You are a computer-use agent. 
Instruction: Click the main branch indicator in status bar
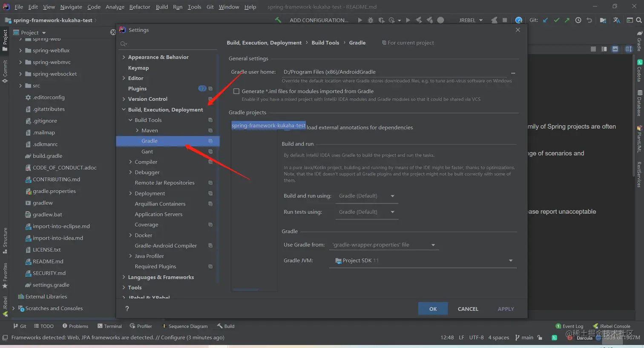[524, 337]
